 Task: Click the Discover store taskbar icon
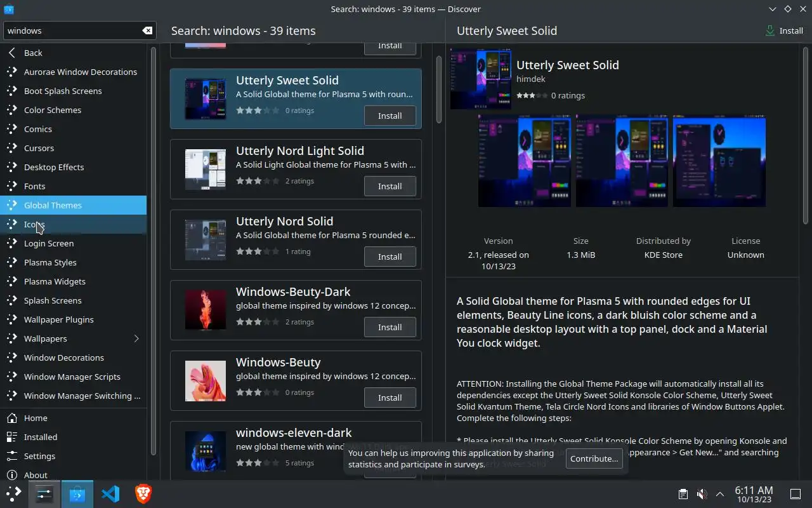(77, 494)
